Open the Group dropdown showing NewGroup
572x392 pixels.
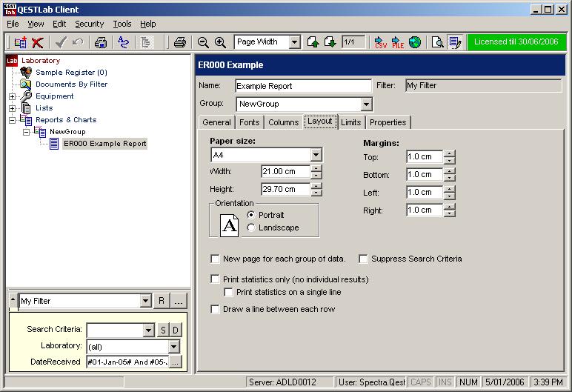click(366, 104)
